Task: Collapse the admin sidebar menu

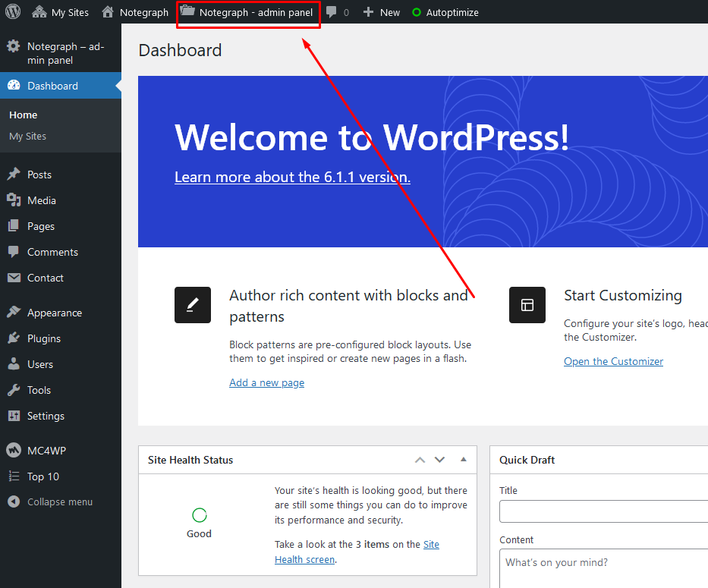Action: tap(50, 502)
